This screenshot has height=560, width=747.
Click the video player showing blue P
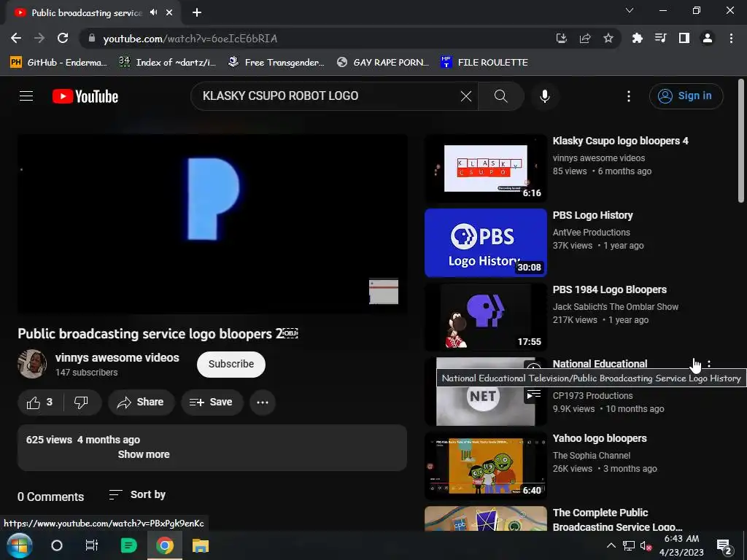point(212,224)
